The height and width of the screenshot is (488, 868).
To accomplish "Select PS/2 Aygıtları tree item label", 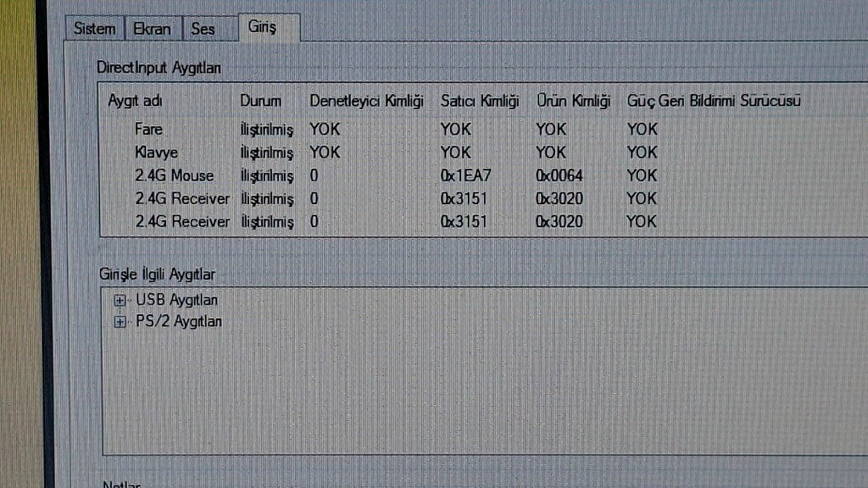I will click(179, 321).
